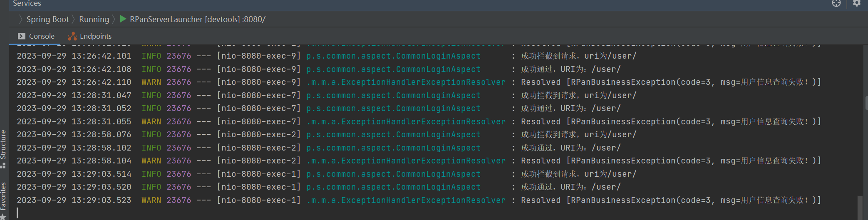Screen dimensions: 868x220
Task: Click the Favorites star icon in sidebar
Action: [3, 217]
